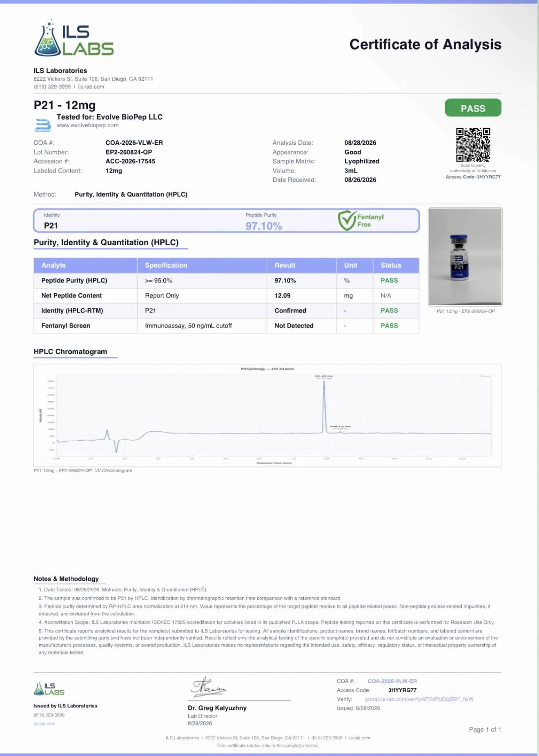
Task: Click the Identity (HPLC-RTM) row label
Action: click(x=72, y=310)
